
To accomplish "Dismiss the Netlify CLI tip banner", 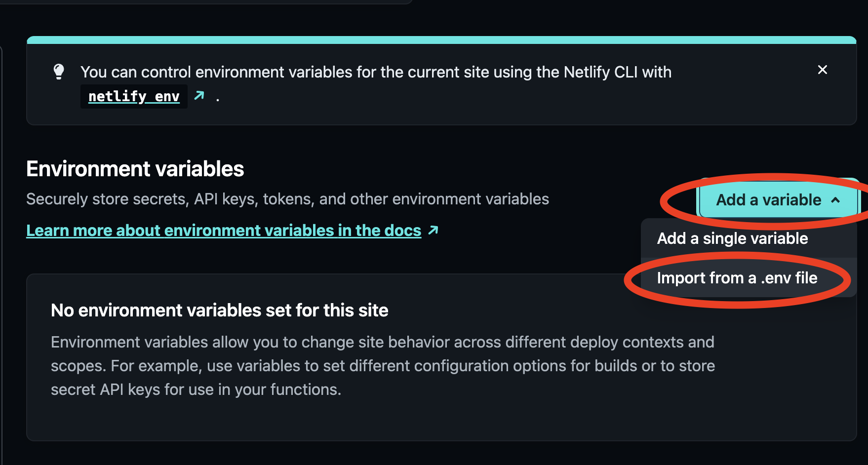I will click(822, 70).
